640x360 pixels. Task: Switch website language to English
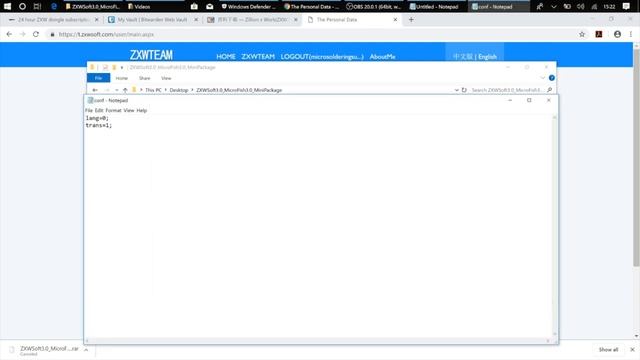click(x=487, y=57)
